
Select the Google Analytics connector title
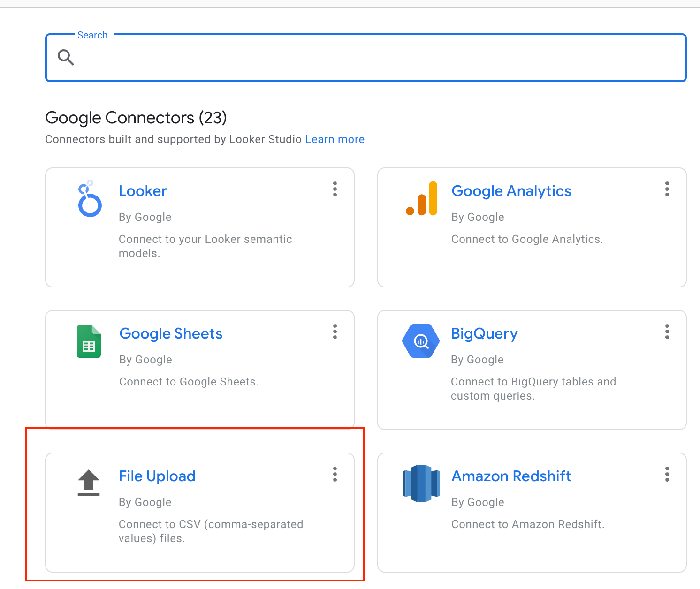pyautogui.click(x=511, y=191)
